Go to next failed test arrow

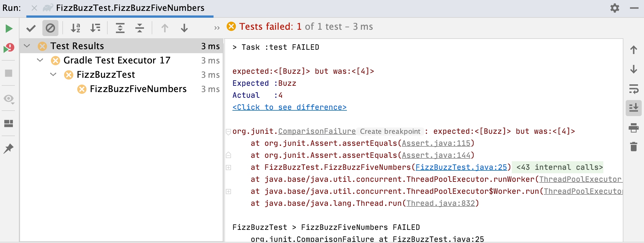[x=184, y=28]
